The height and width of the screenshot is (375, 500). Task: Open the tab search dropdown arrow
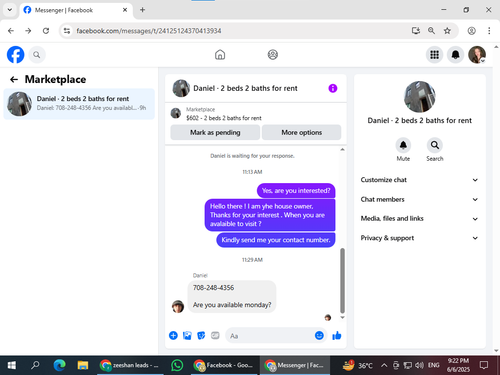click(x=10, y=10)
